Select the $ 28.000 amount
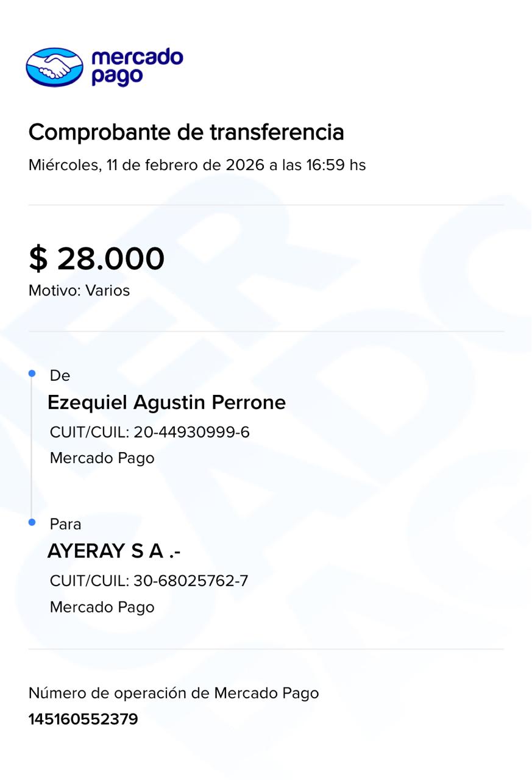532x780 pixels. point(96,258)
